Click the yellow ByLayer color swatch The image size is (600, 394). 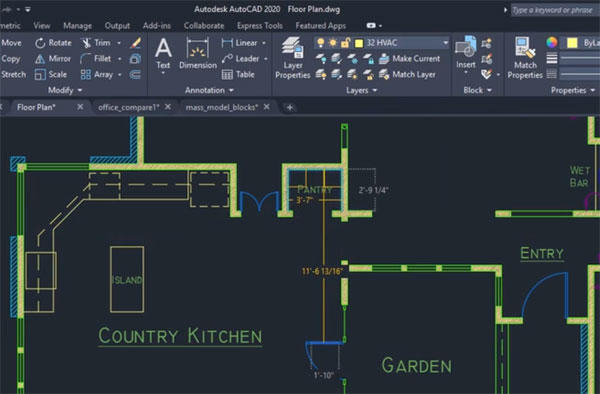[x=572, y=43]
